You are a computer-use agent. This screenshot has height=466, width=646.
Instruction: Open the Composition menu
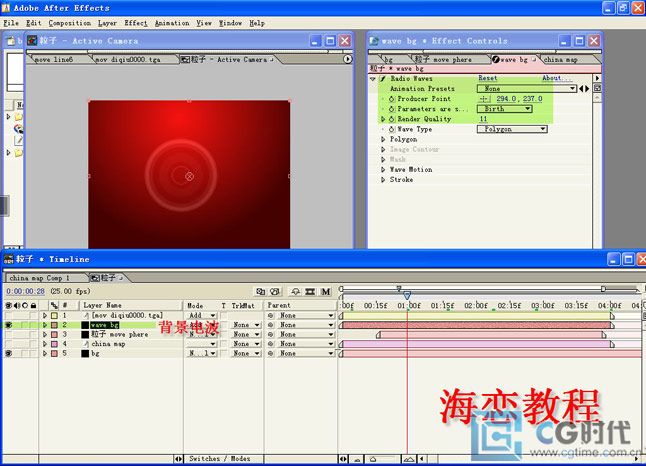[x=70, y=23]
